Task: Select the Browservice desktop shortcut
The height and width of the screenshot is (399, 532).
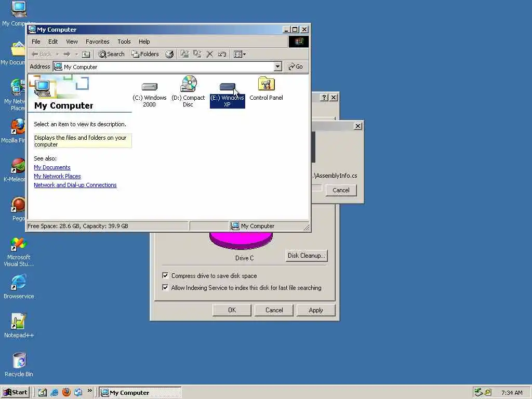Action: point(19,287)
